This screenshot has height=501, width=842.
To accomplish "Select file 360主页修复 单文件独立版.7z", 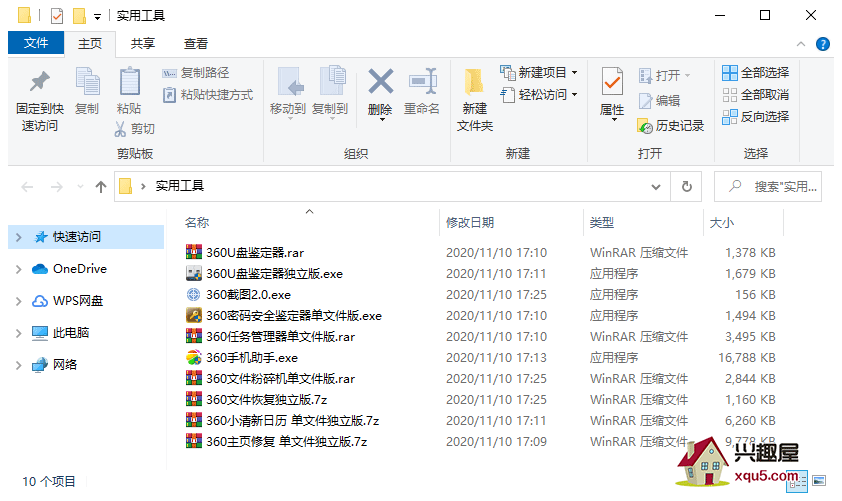I will click(287, 441).
